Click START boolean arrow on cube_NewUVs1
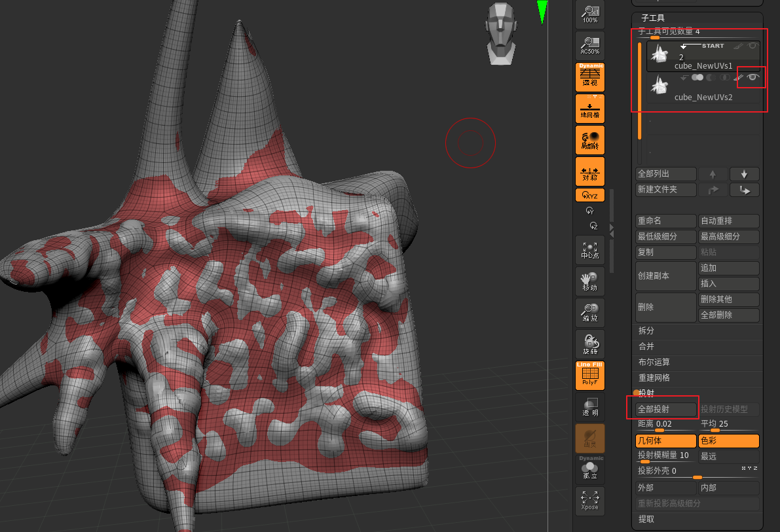Image resolution: width=780 pixels, height=532 pixels. click(702, 46)
